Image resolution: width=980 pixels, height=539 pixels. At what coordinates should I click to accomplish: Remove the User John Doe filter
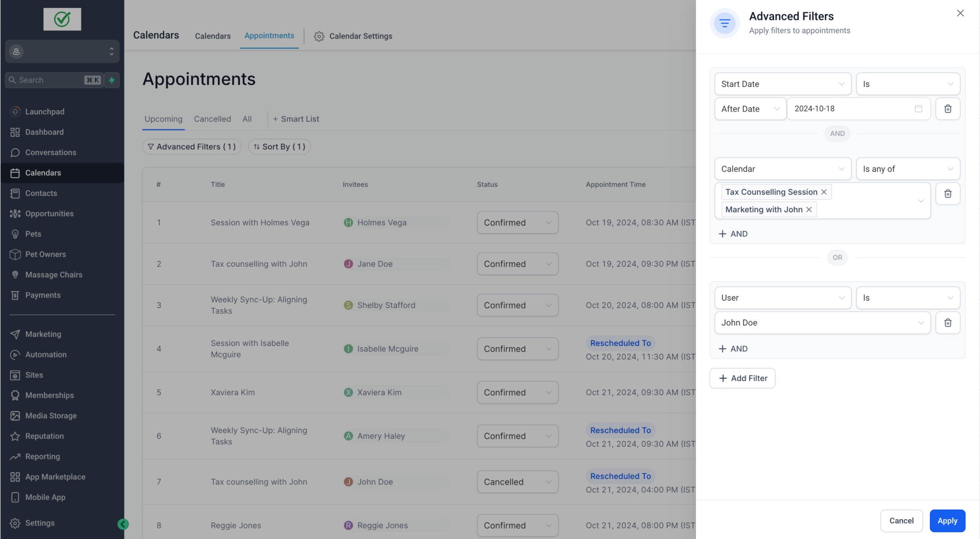948,323
